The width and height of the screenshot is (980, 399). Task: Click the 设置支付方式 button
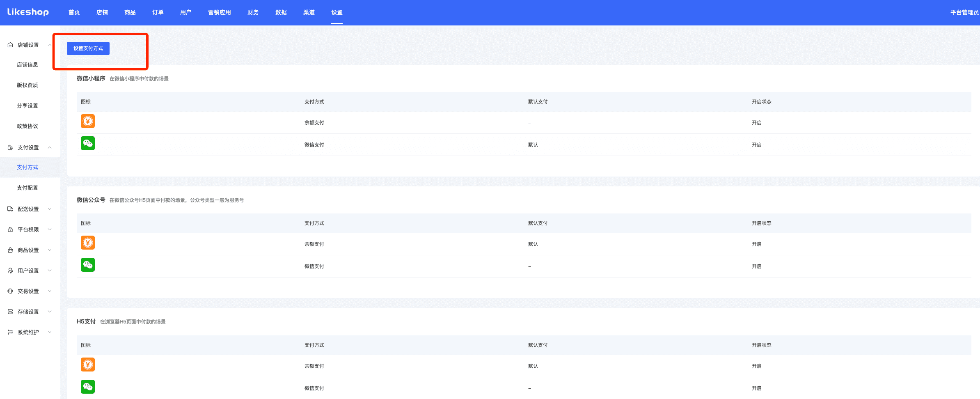88,48
